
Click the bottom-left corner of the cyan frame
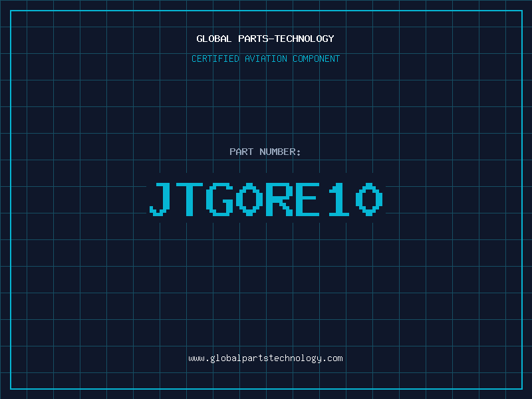[x=11, y=388]
